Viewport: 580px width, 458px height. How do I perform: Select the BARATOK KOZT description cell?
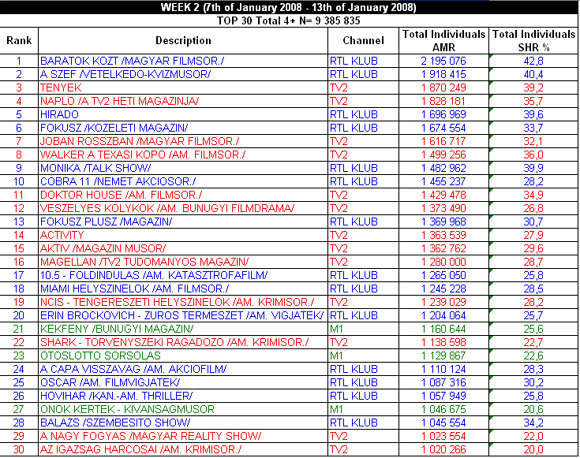tap(183, 61)
